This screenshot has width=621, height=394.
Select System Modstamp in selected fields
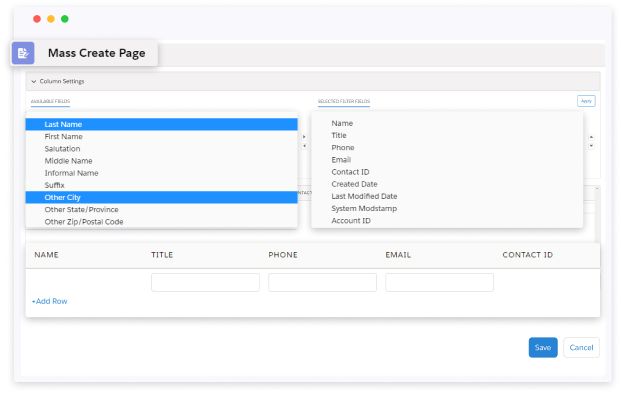(x=364, y=209)
